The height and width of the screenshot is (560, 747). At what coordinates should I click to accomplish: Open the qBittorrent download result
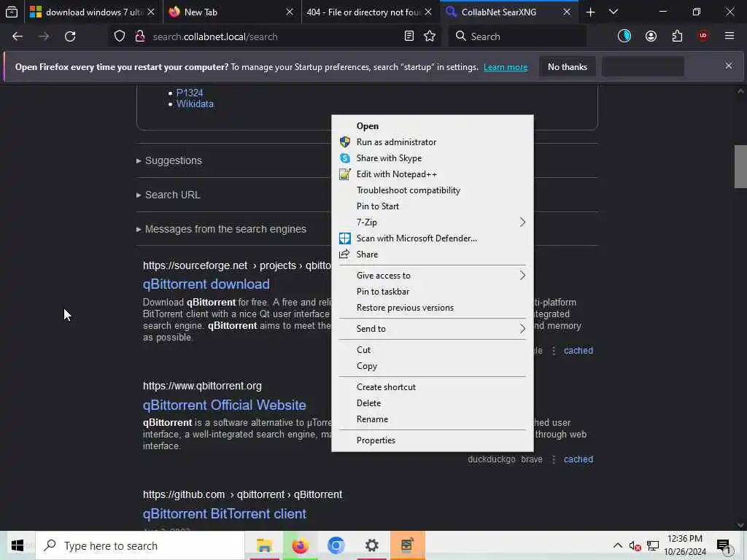click(206, 284)
